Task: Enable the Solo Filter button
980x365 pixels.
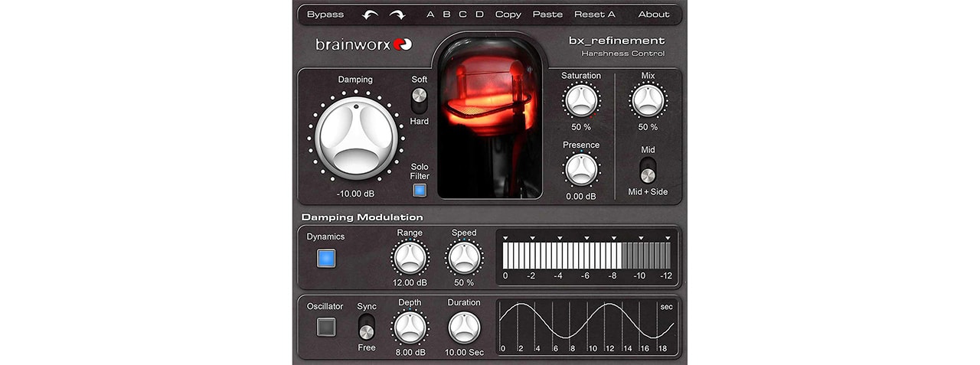Action: point(420,191)
